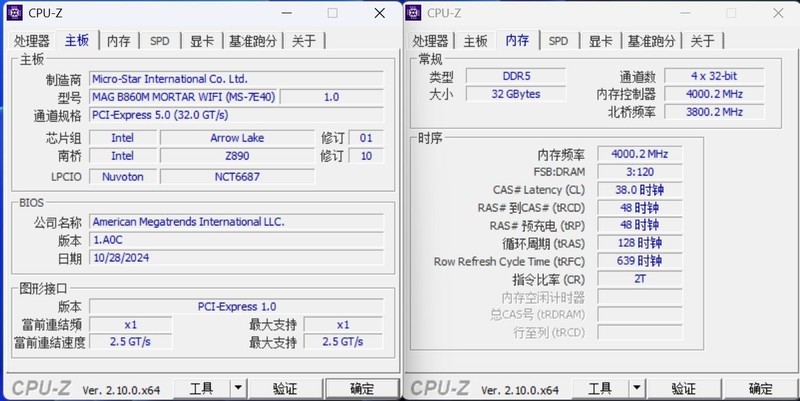This screenshot has height=401, width=800.
Task: Open SPD tab in right CPU-Z window
Action: point(558,41)
